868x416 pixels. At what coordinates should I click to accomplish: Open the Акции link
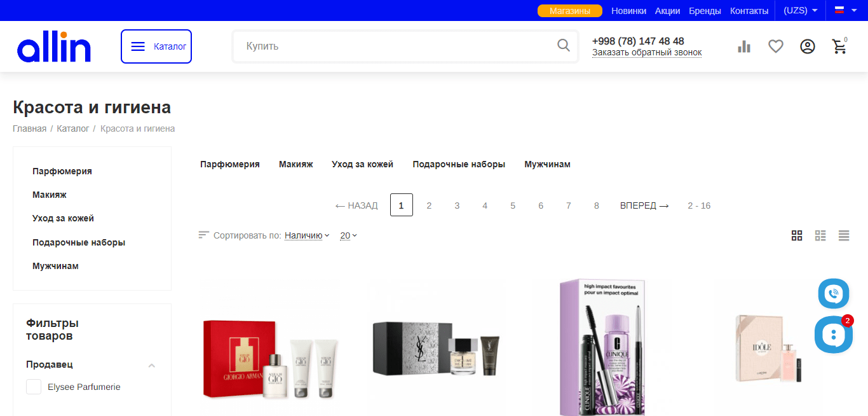click(x=668, y=11)
